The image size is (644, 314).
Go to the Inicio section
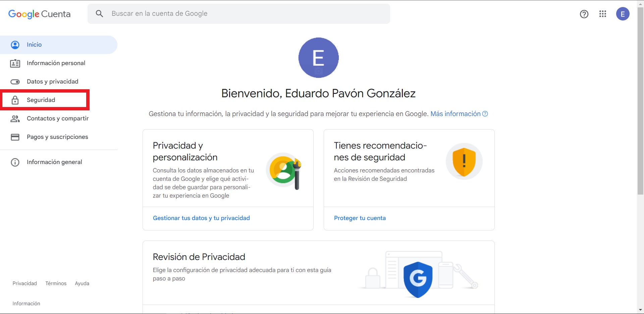coord(59,45)
